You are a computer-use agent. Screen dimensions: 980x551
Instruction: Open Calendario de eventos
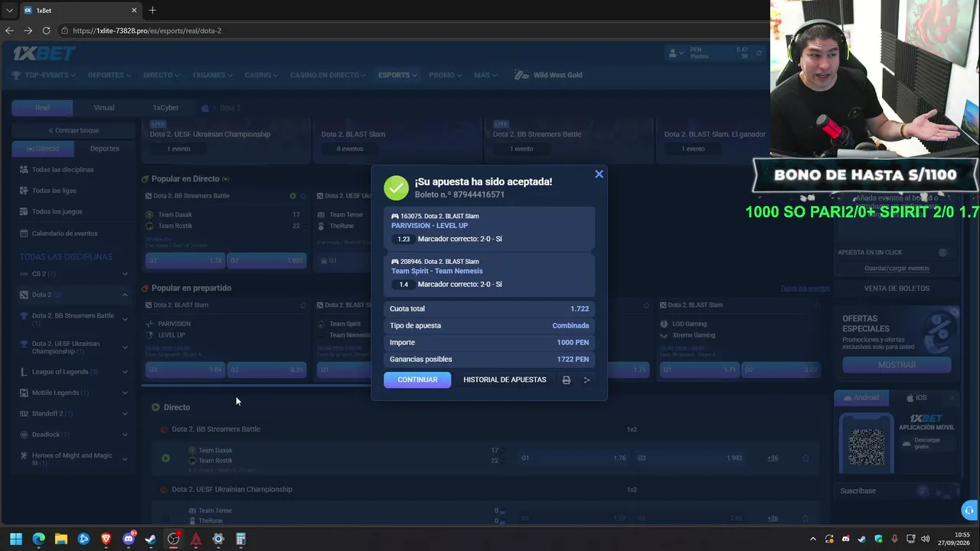click(64, 233)
